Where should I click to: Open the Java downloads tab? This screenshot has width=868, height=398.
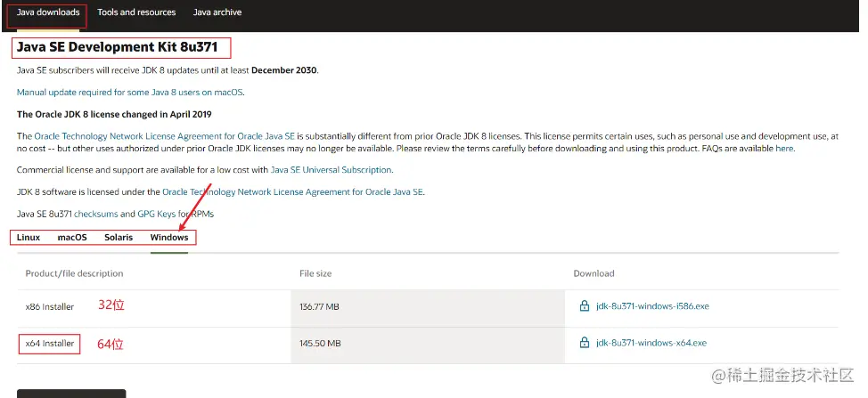tap(48, 12)
